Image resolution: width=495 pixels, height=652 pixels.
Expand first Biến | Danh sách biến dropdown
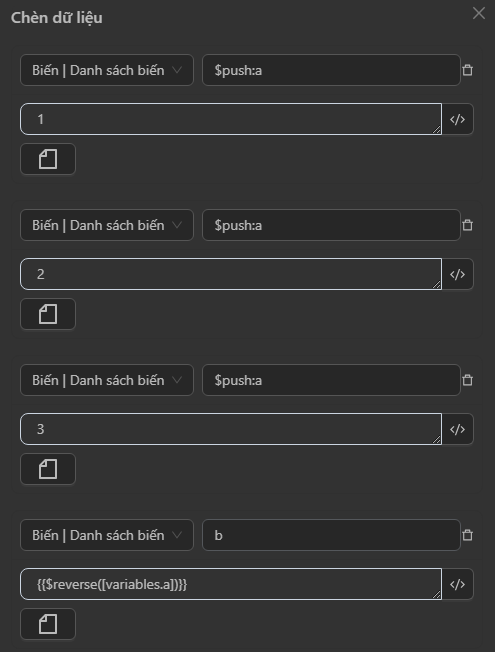107,70
